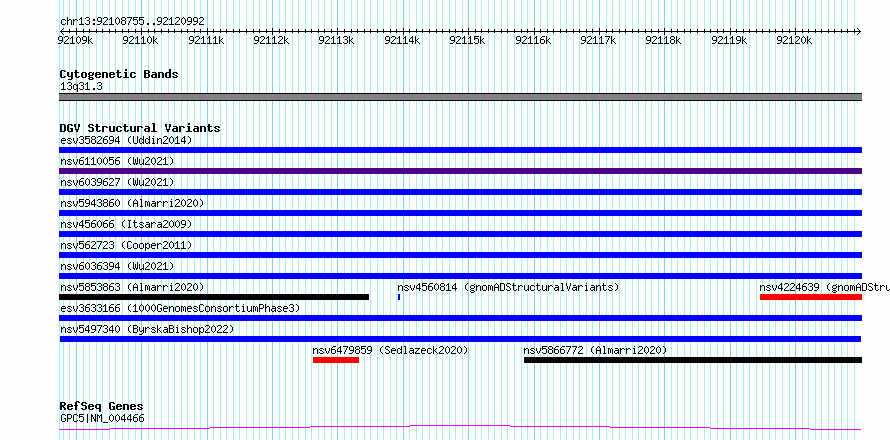Click the RefSeq Genes track heading

[101, 407]
